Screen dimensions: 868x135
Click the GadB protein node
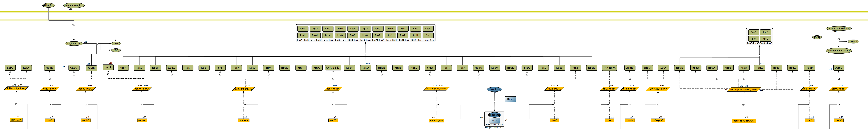point(91,68)
